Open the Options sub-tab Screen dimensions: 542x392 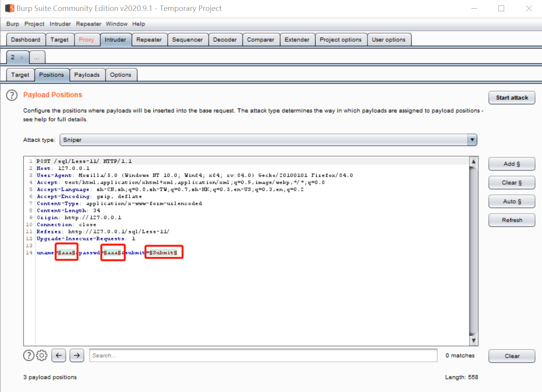coord(121,75)
